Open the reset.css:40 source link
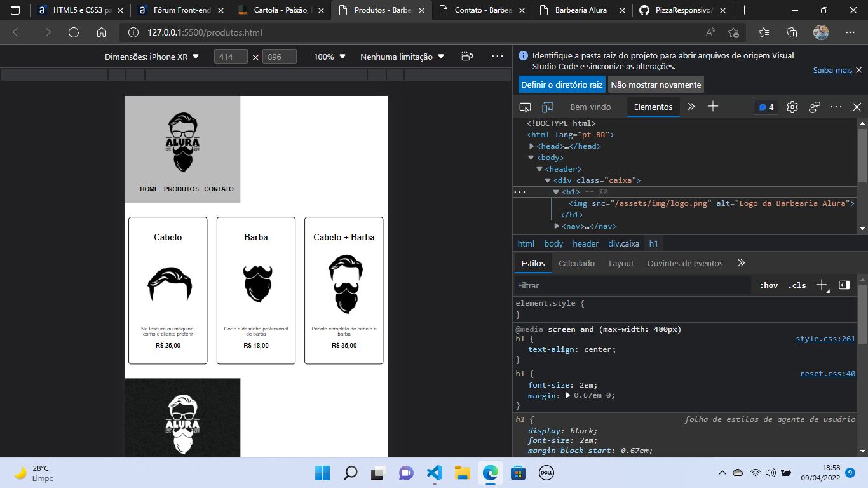The image size is (868, 488). coord(828,374)
